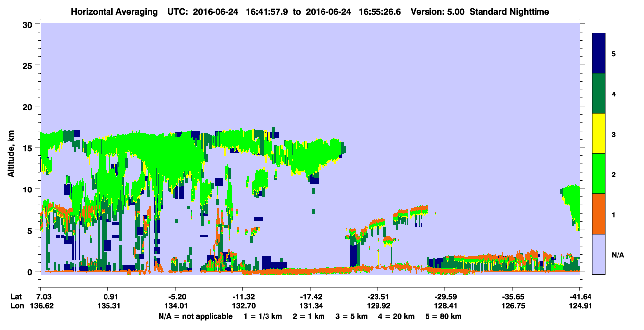The height and width of the screenshot is (330, 644).
Task: Click the longitude value '134.01'
Action: click(175, 306)
